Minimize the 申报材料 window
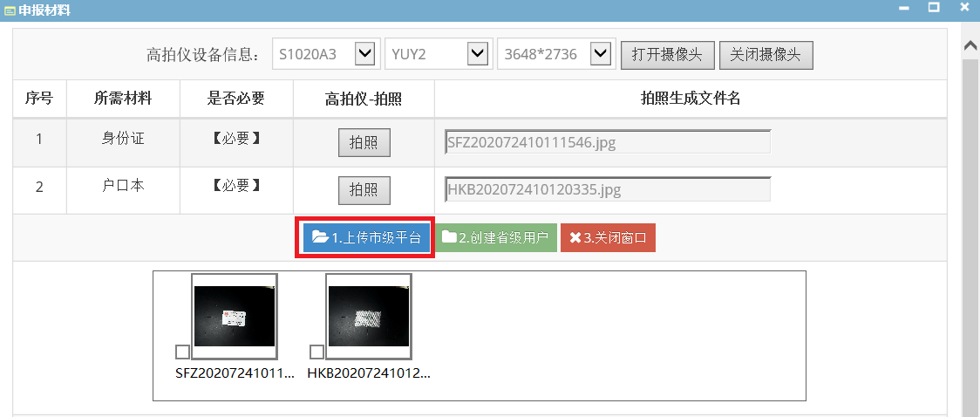 [903, 9]
